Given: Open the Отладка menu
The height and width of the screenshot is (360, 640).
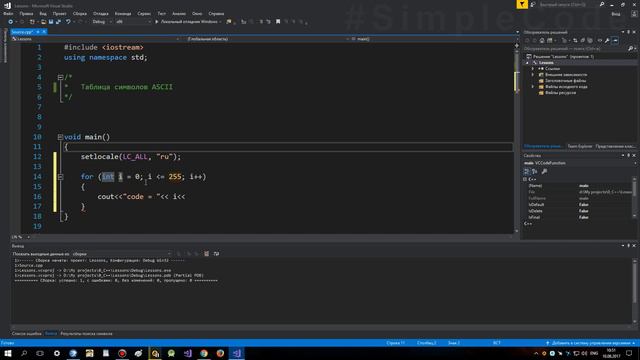Looking at the screenshot, I should click(100, 13).
